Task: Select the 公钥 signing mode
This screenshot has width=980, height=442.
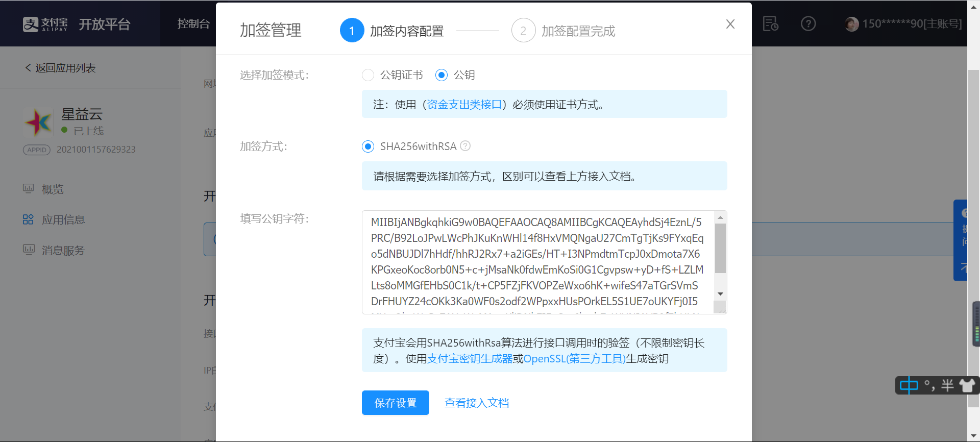Action: pyautogui.click(x=442, y=75)
